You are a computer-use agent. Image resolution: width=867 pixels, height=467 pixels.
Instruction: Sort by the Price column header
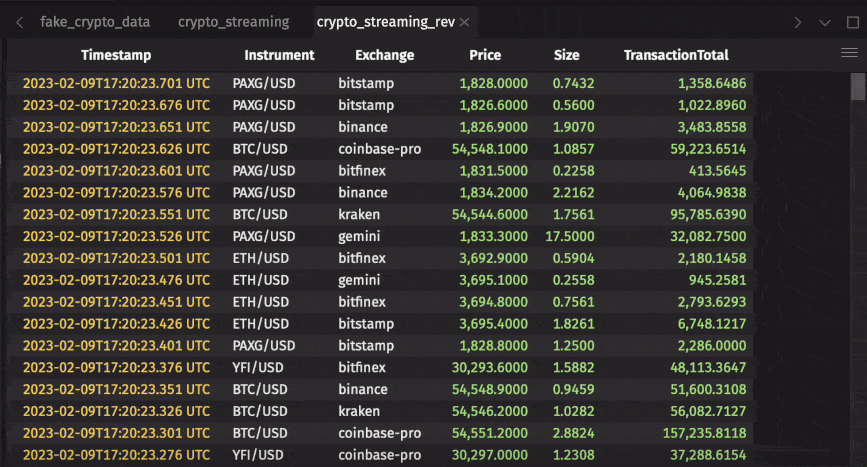point(485,55)
